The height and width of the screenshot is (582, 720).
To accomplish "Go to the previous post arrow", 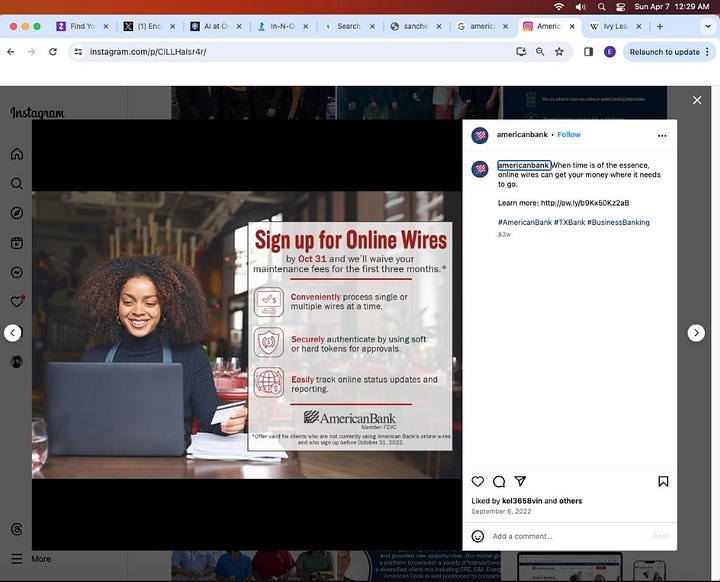I will click(x=13, y=333).
